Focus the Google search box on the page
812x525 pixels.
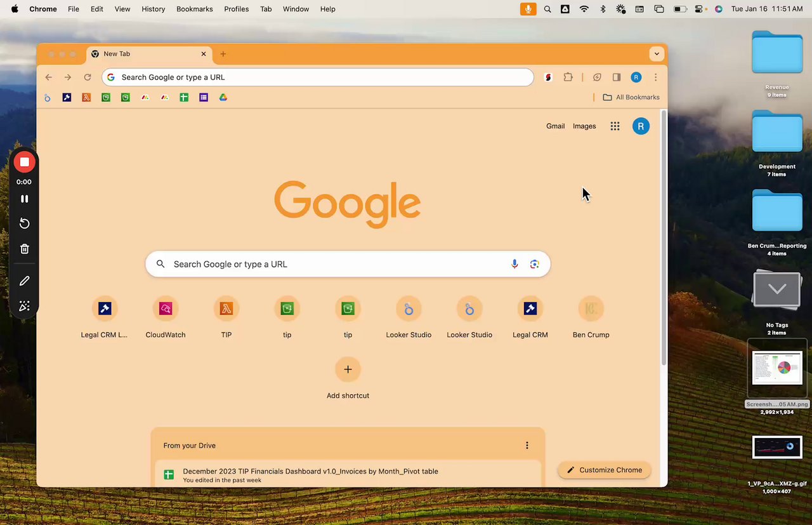tap(348, 264)
